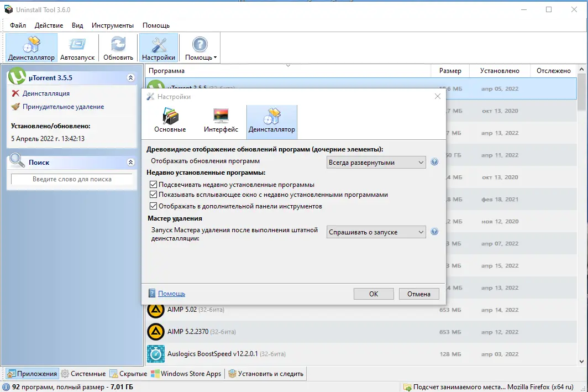Click the red X Деинсталляция icon
588x392 pixels.
tap(15, 93)
